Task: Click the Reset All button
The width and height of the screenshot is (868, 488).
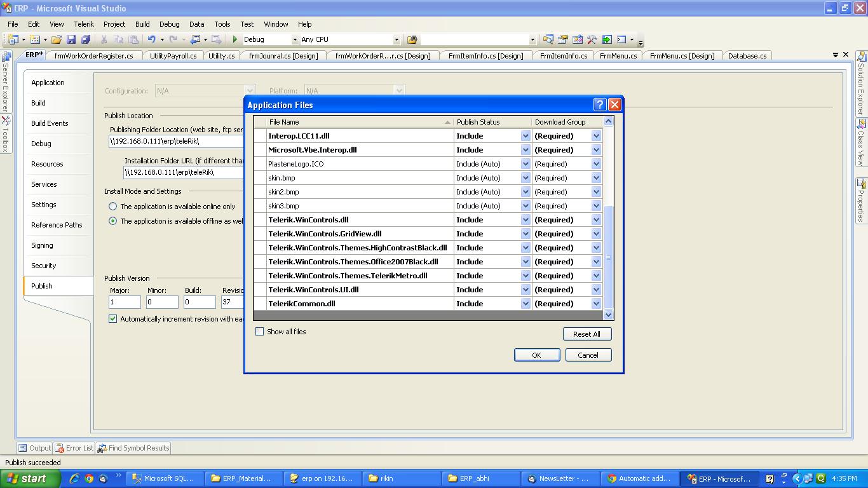Action: coord(587,334)
